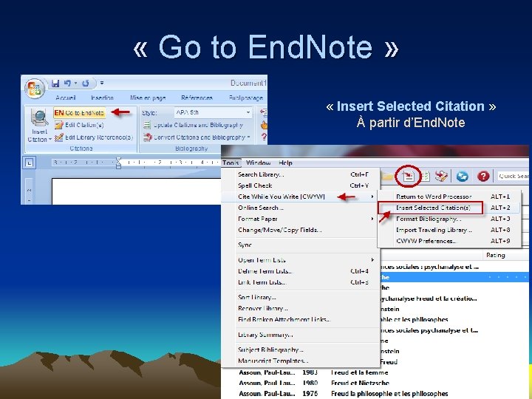Viewport: 532px width, 399px height.
Task: Select Online Search... menu entry
Action: pos(301,208)
